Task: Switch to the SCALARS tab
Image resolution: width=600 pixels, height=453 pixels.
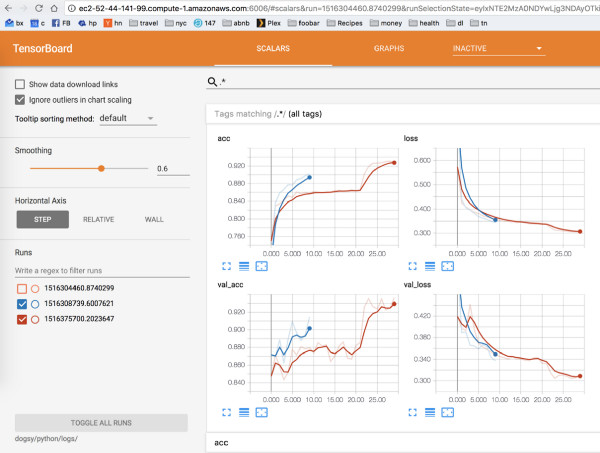Action: 274,48
